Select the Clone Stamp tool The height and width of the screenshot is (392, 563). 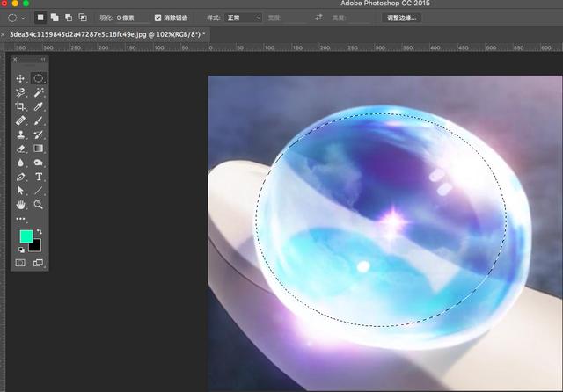coord(20,134)
